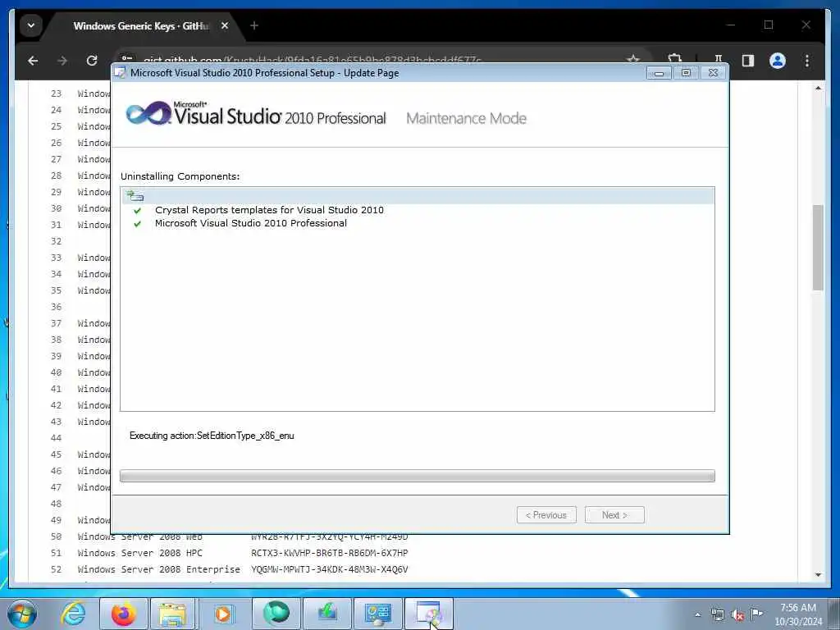Reload the Windows Generic Keys page
This screenshot has height=630, width=840.
92,61
